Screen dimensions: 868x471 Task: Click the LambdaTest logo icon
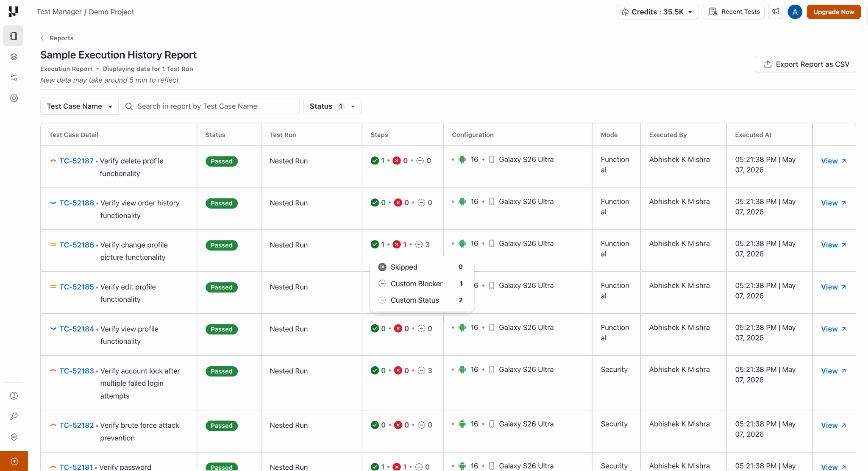pyautogui.click(x=14, y=11)
